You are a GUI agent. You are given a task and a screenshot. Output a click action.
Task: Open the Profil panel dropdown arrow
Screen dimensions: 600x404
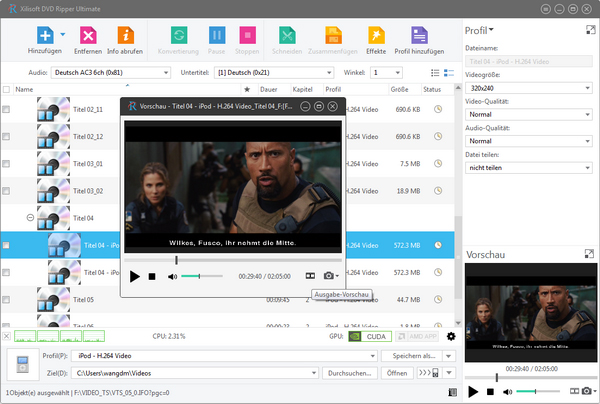(x=491, y=30)
